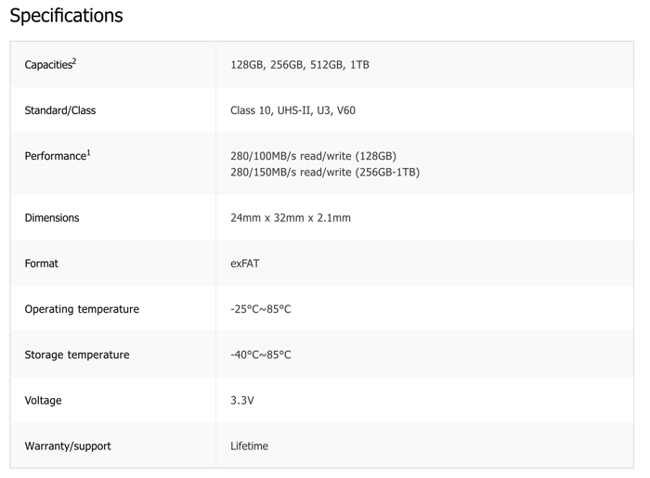Select the Voltage row label
This screenshot has width=650, height=478.
pos(43,400)
